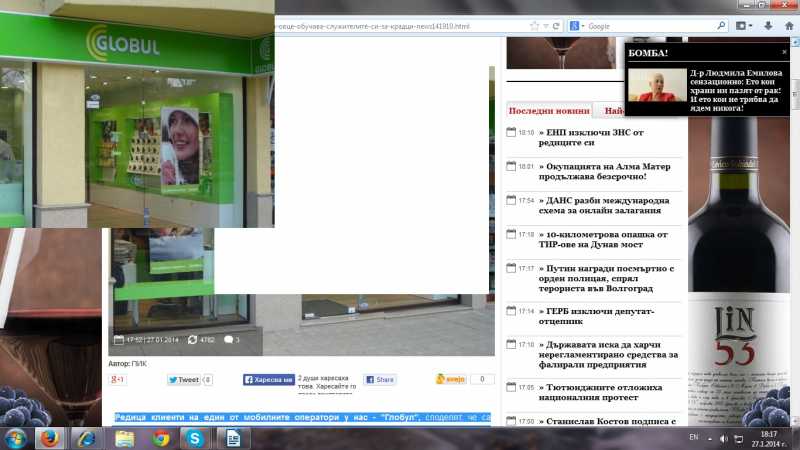The height and width of the screenshot is (450, 800).
Task: Click the address bar URL text
Action: point(373,26)
